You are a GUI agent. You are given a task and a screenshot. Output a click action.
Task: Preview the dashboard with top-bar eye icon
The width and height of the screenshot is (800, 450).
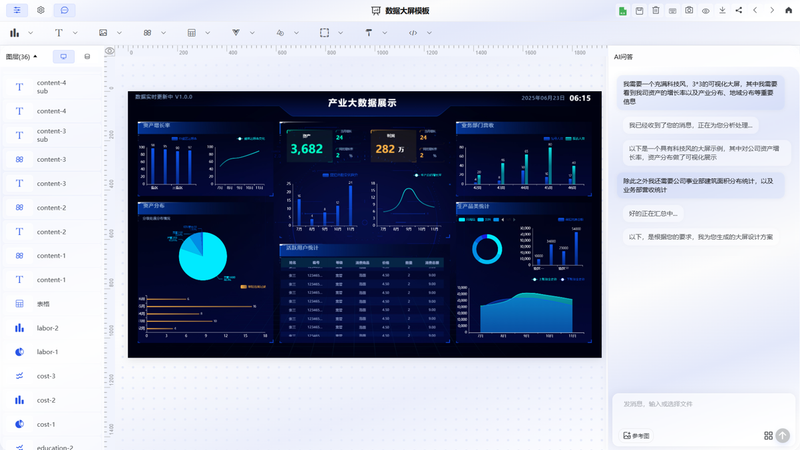706,11
